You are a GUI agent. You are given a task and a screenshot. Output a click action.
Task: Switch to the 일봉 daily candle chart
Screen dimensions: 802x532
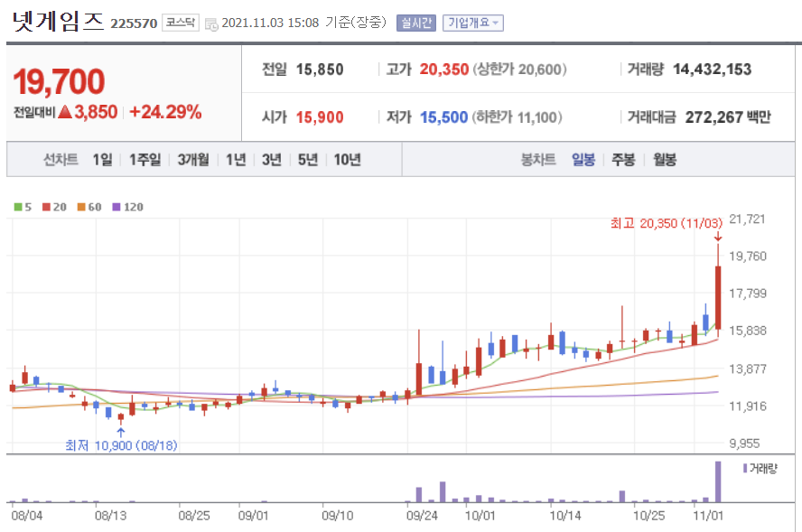pyautogui.click(x=583, y=160)
